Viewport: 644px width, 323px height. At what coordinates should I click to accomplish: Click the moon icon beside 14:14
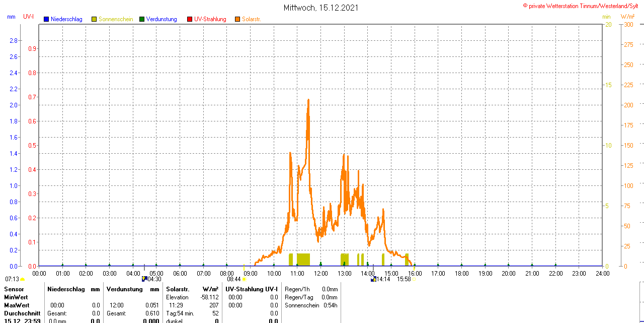[x=373, y=279]
